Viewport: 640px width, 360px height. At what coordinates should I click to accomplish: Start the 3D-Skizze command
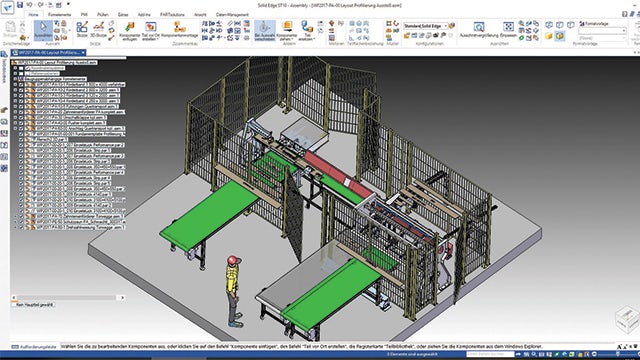[x=98, y=29]
